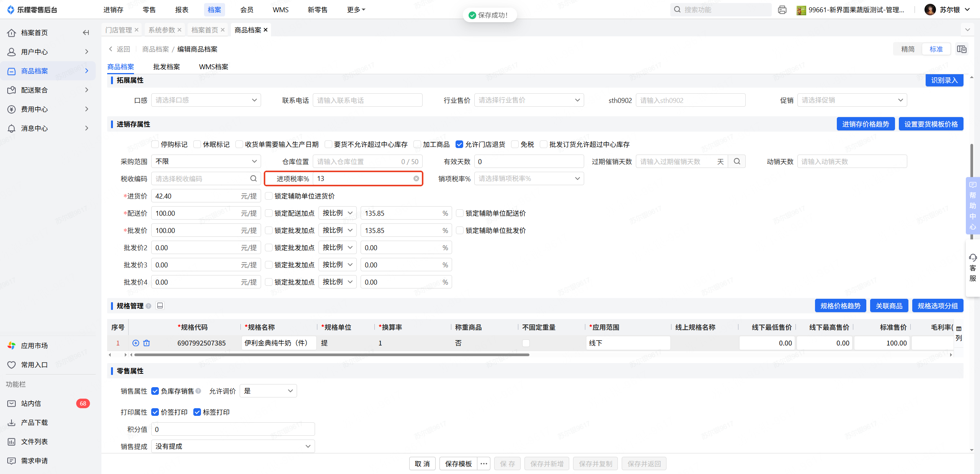Click the 进销存价格趋势 button
Viewport: 980px width, 474px height.
click(x=865, y=124)
